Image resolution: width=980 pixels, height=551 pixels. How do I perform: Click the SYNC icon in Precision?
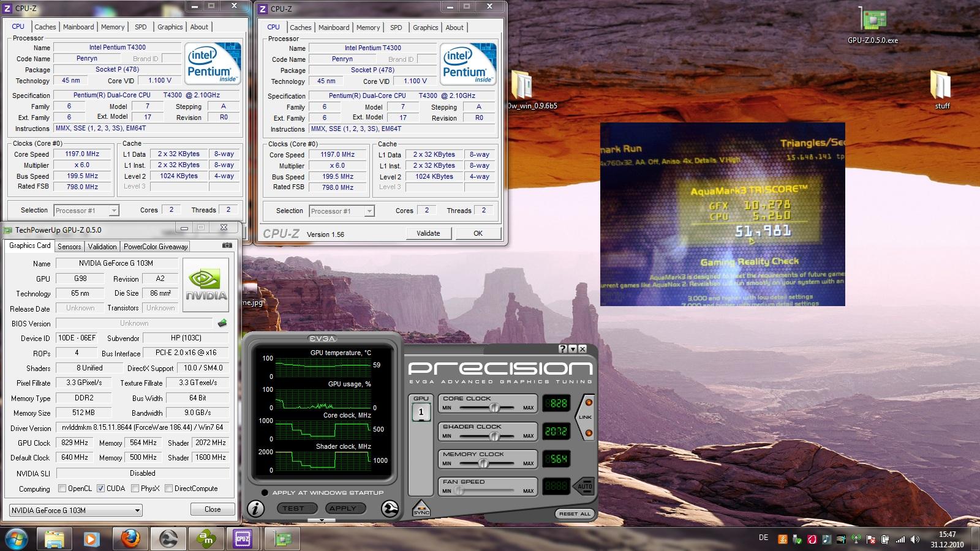point(421,508)
